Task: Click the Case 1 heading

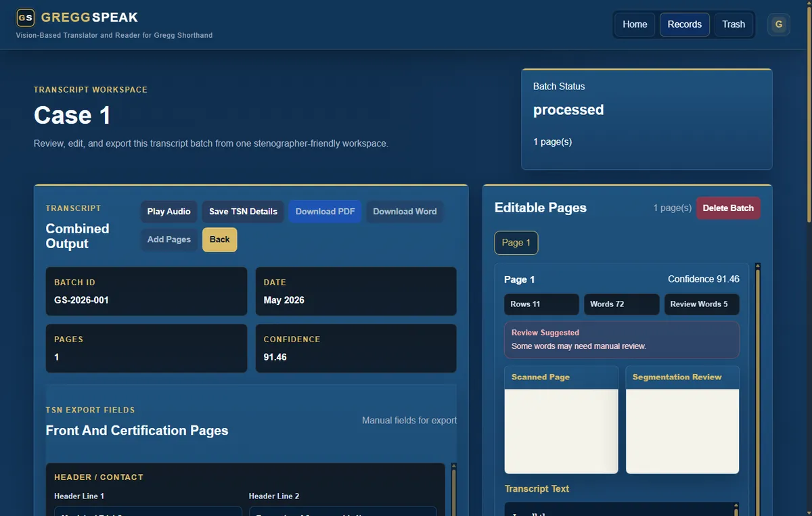Action: pyautogui.click(x=72, y=115)
